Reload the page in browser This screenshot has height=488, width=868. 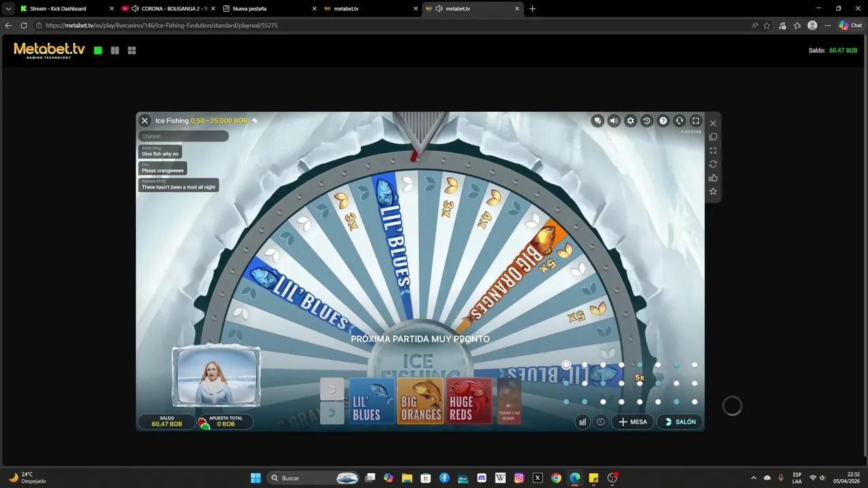[x=24, y=25]
